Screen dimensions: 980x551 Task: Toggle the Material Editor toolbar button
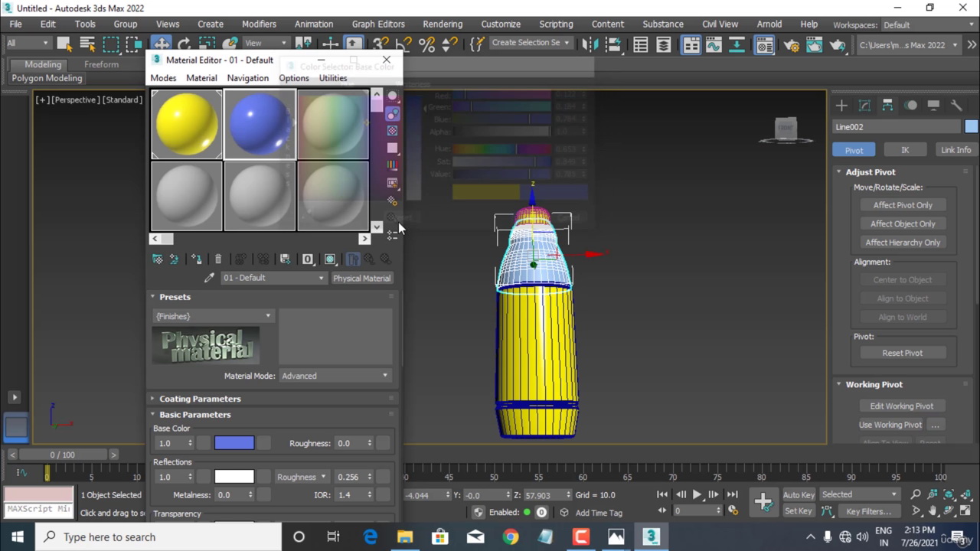pyautogui.click(x=764, y=44)
